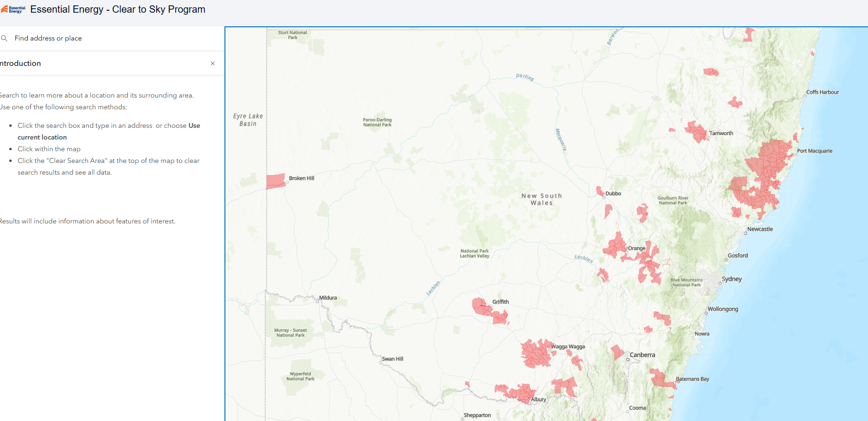Click the Tamworth label on the map

coord(721,133)
